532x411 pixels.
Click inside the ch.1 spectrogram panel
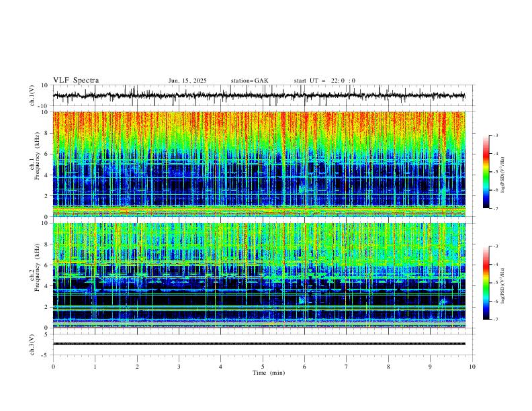(x=259, y=164)
